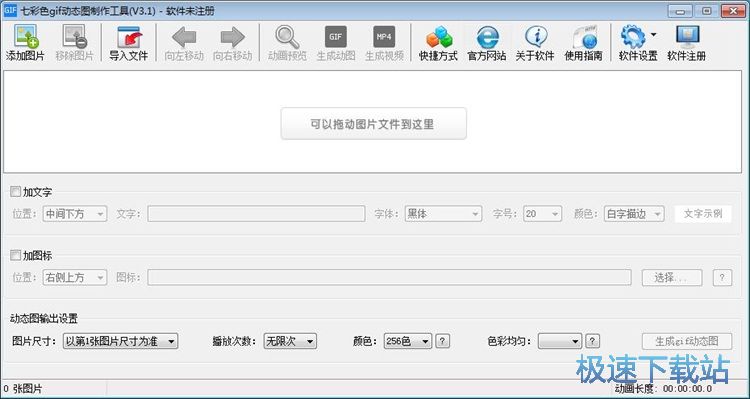Click the ? button beside 选择...
The width and height of the screenshot is (750, 399).
pyautogui.click(x=722, y=277)
